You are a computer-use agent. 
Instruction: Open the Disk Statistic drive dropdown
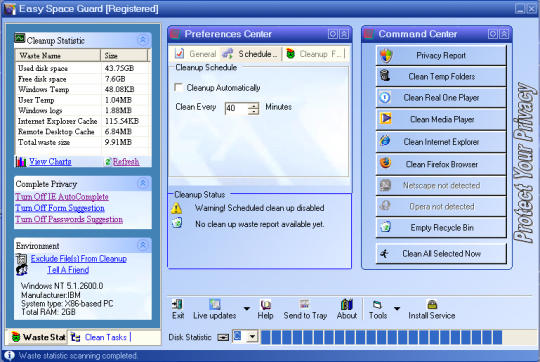pos(252,337)
